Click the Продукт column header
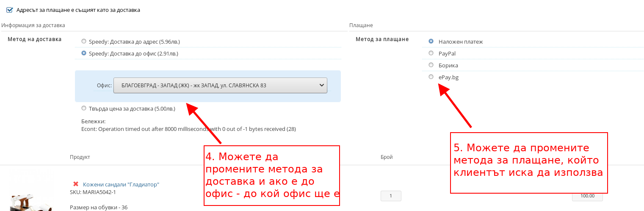 coord(80,157)
